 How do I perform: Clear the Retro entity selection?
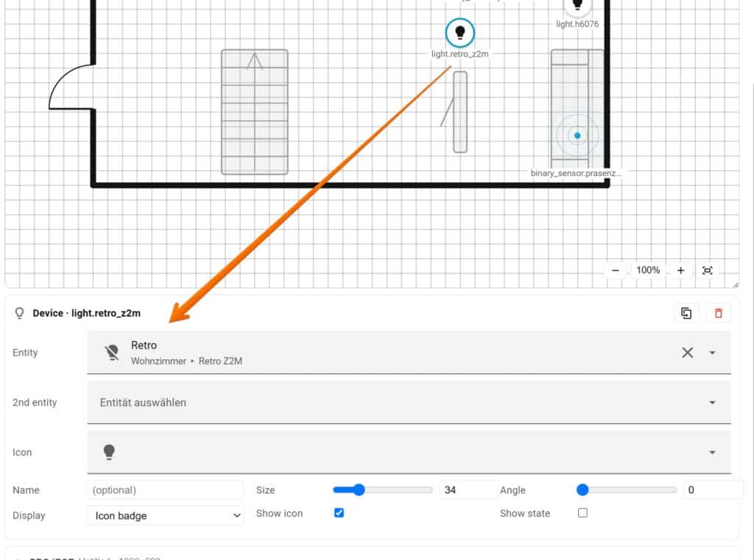click(x=687, y=352)
